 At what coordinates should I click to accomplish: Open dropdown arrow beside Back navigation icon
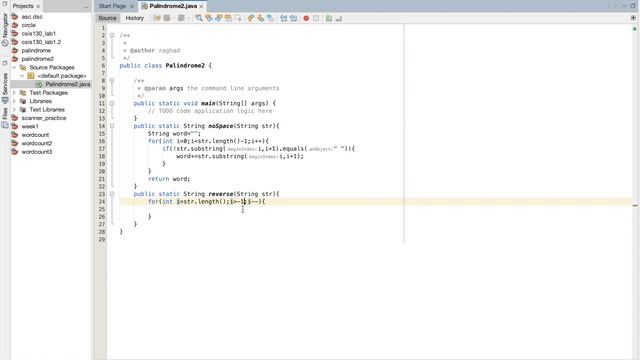coord(173,18)
